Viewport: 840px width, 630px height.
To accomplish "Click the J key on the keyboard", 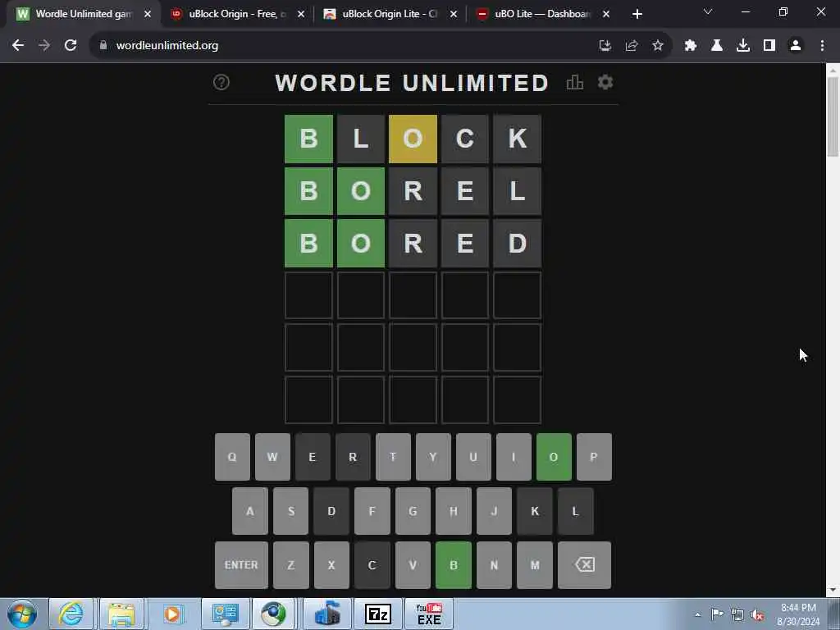I will [494, 511].
